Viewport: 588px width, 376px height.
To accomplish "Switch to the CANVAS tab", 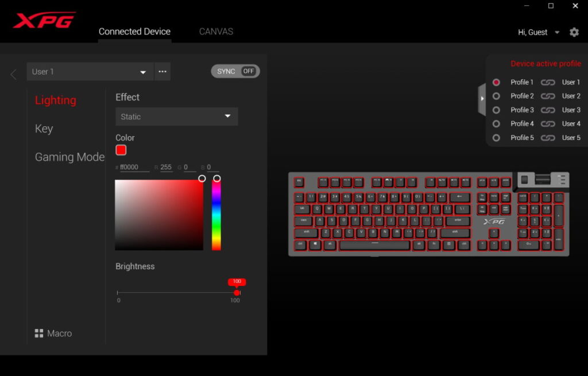I will pos(216,32).
